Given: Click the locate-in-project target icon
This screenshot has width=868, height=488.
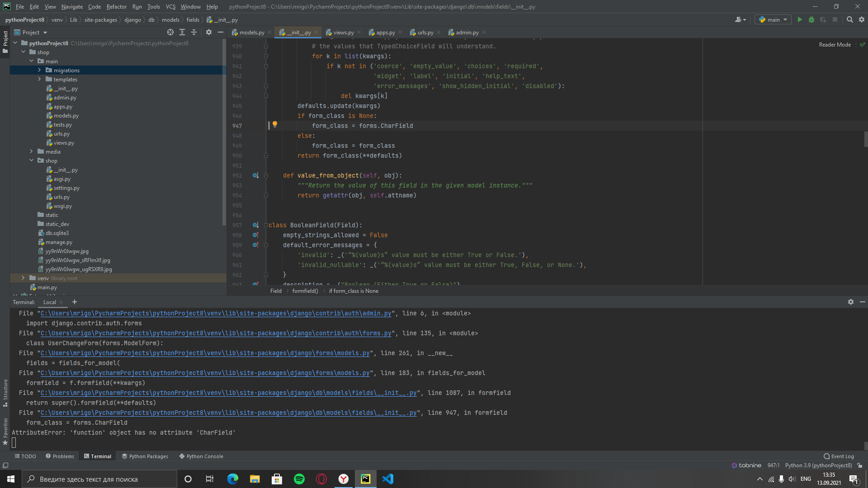Looking at the screenshot, I should (170, 32).
